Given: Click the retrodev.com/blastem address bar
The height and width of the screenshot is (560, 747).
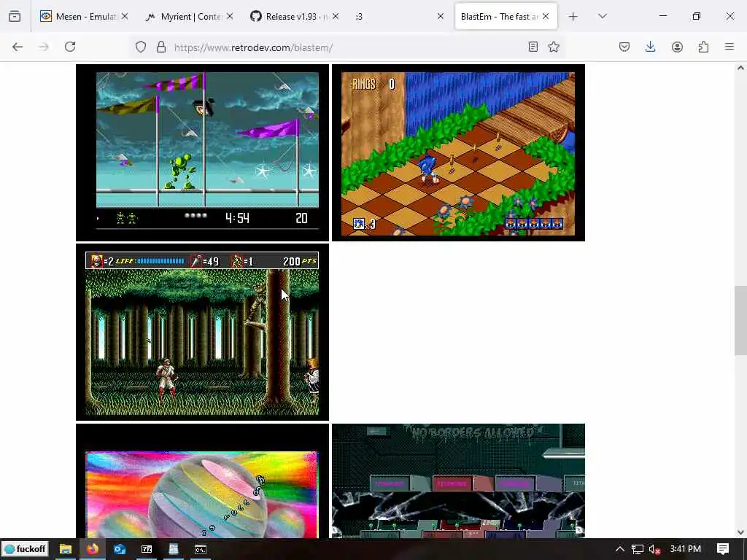Looking at the screenshot, I should coord(348,47).
